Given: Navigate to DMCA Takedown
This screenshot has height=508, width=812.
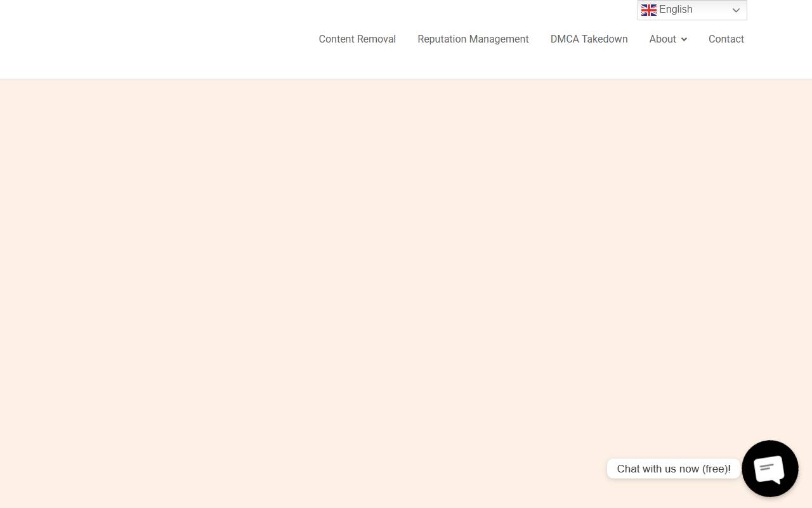Looking at the screenshot, I should pyautogui.click(x=589, y=39).
